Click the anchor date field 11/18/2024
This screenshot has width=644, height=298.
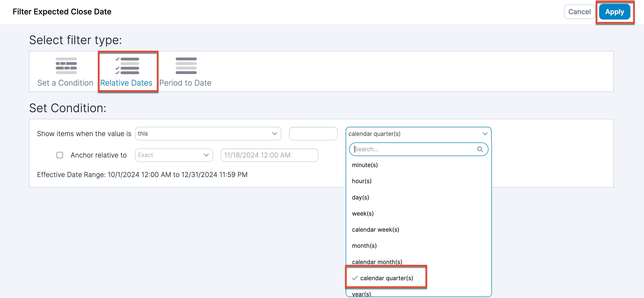269,155
